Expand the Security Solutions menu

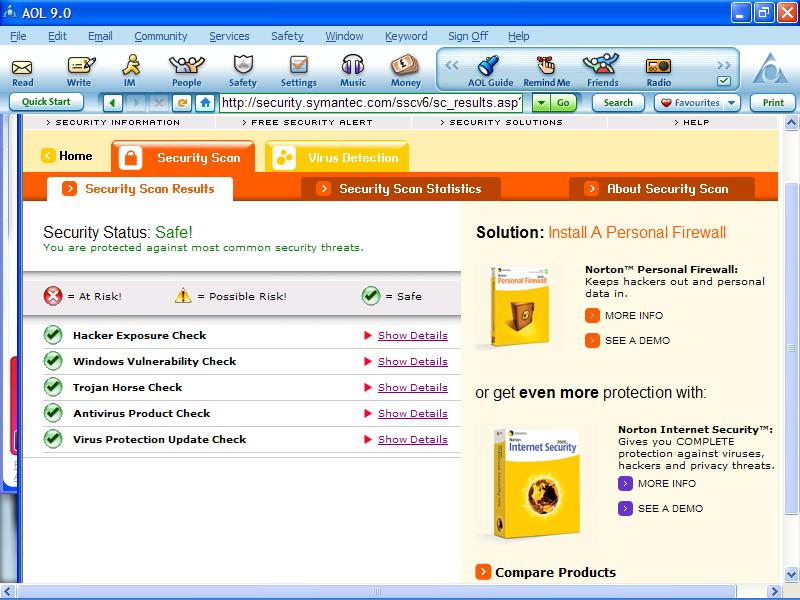click(x=502, y=122)
